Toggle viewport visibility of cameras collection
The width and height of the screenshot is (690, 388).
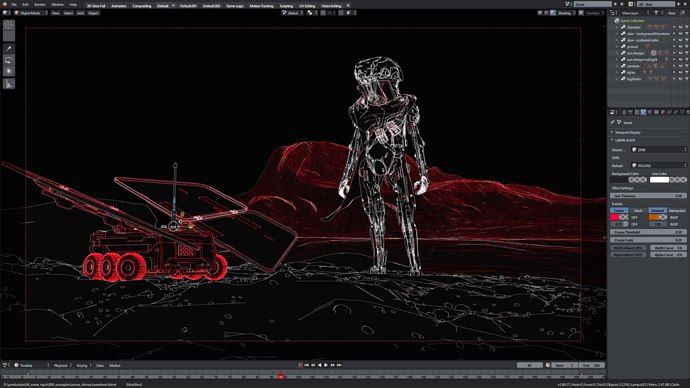(680, 66)
